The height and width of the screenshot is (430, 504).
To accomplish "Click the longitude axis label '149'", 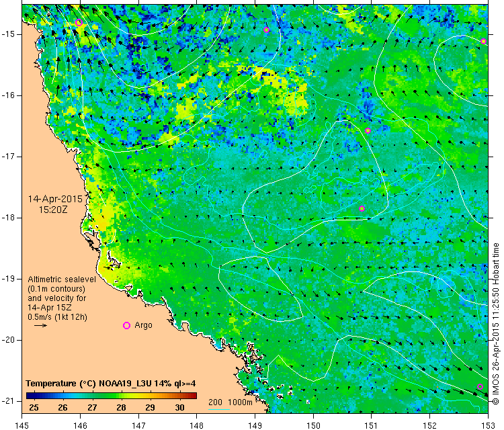I will (255, 425).
